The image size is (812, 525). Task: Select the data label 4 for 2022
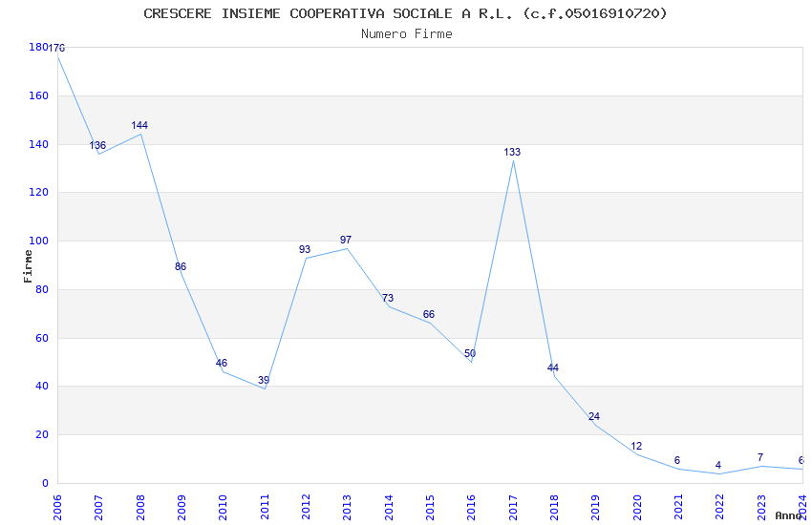pos(718,465)
